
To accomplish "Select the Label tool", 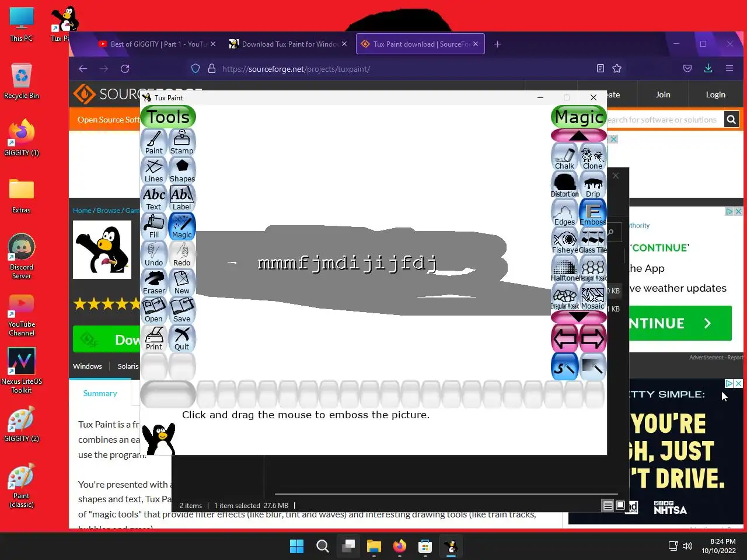I will 182,198.
